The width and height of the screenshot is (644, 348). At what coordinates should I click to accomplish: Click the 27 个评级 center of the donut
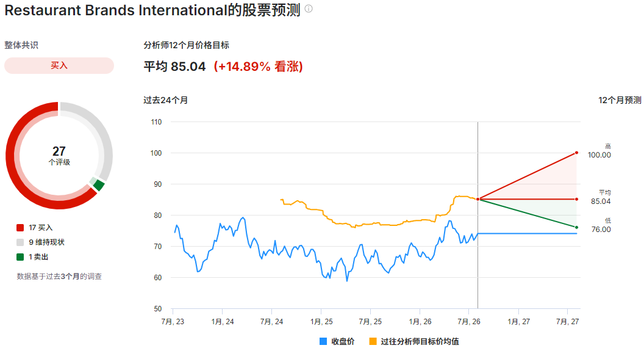(x=59, y=156)
